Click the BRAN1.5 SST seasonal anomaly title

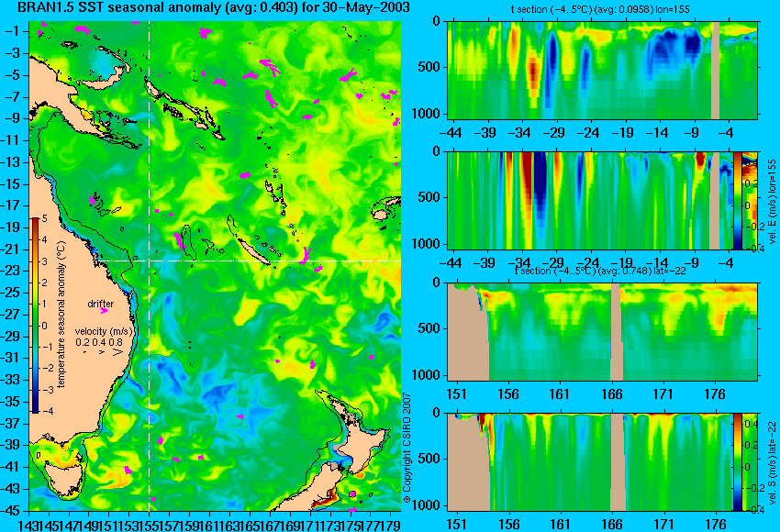click(x=214, y=7)
